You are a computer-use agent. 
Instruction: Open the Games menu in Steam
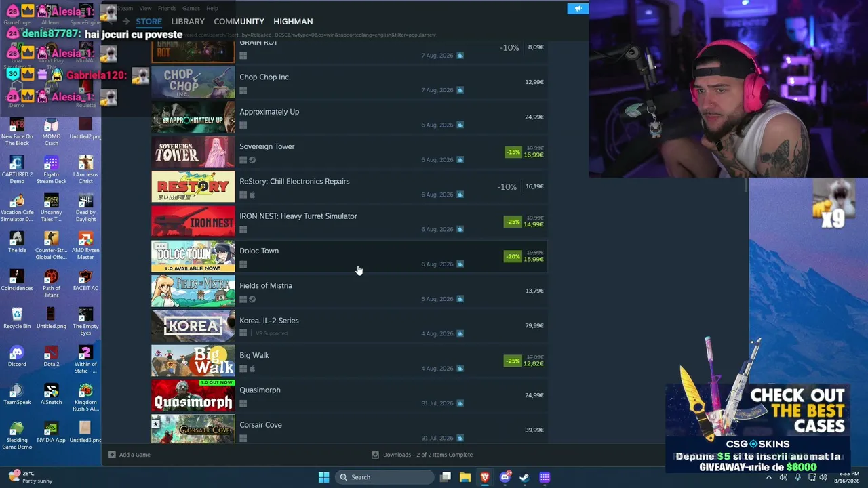tap(191, 8)
